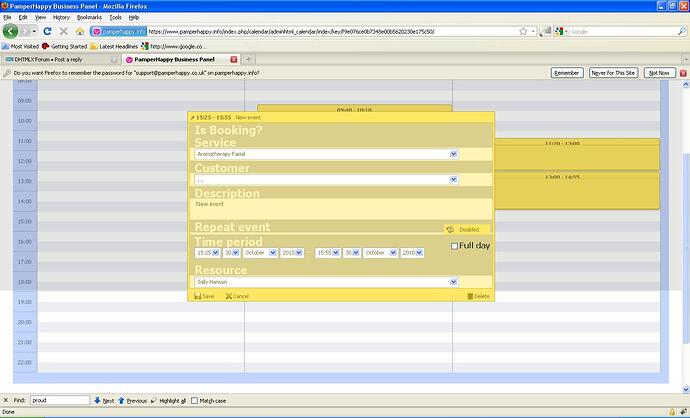Click the 19:00 time label
Screen dimensions: 690x418
tap(25, 302)
